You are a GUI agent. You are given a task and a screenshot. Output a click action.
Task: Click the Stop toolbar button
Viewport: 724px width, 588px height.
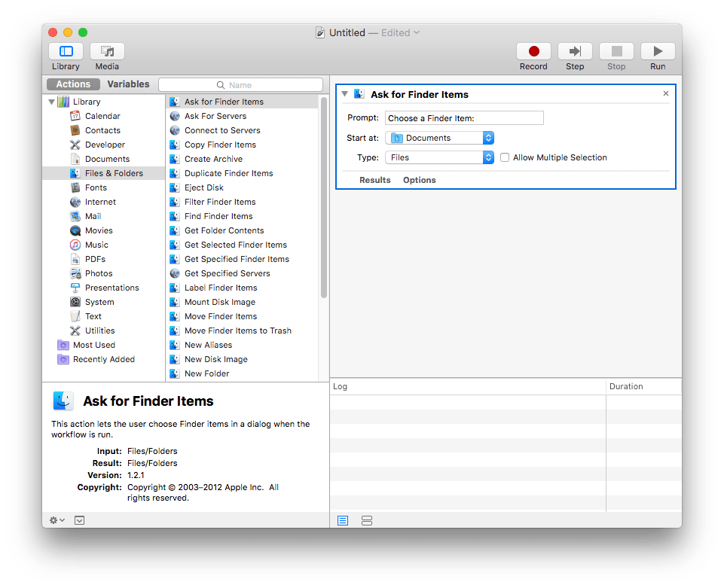tap(616, 51)
